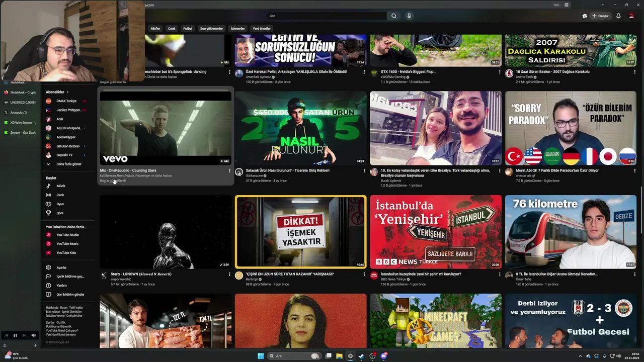The width and height of the screenshot is (644, 362).
Task: Click the YouTube search magnifier button
Action: 394,16
